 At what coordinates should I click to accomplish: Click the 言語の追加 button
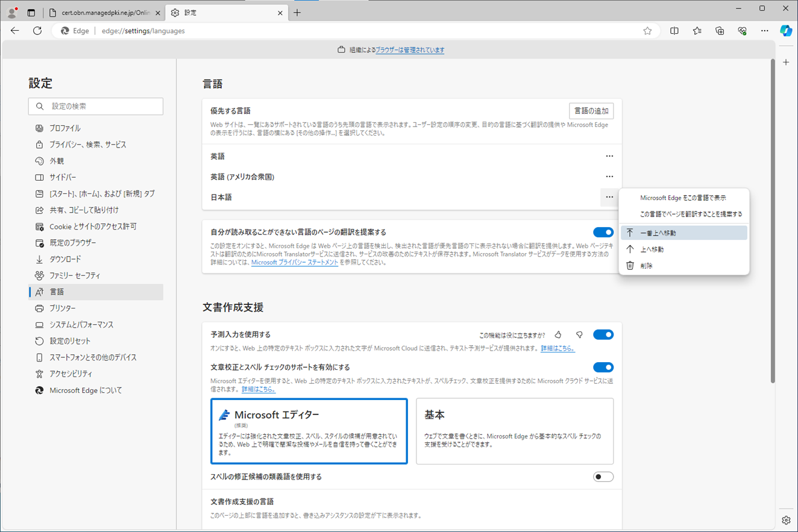point(591,111)
